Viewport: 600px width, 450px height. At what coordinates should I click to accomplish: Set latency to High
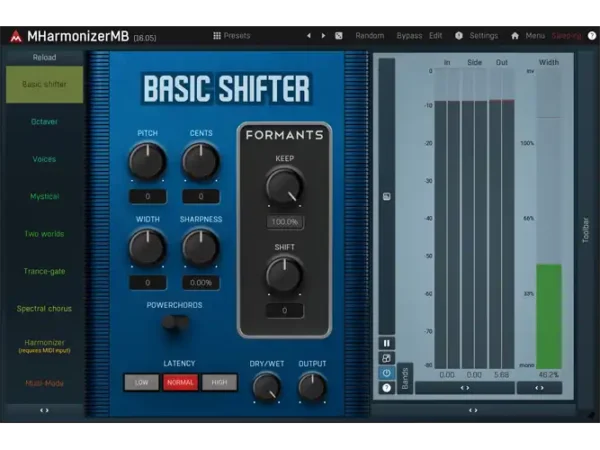(219, 382)
